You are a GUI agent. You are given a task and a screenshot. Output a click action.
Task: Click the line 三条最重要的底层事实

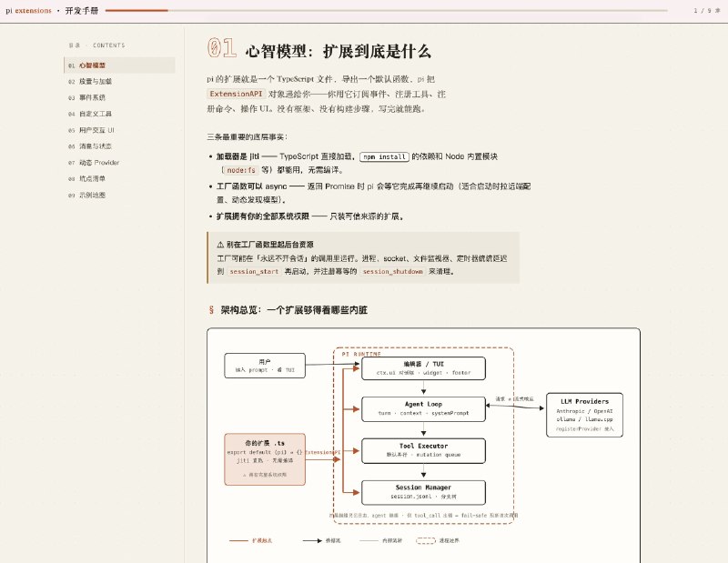[247, 137]
